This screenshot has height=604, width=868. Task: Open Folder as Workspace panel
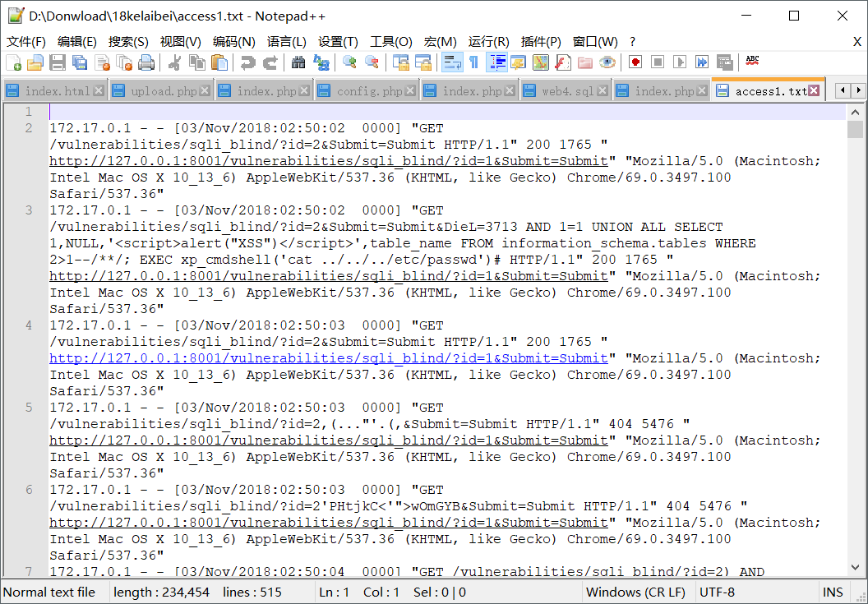click(x=585, y=62)
